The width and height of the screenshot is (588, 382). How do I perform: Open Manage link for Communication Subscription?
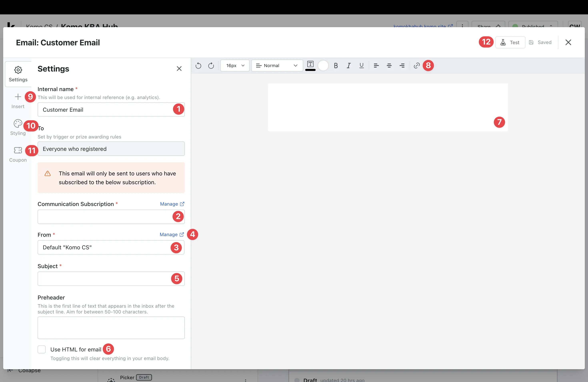click(172, 204)
